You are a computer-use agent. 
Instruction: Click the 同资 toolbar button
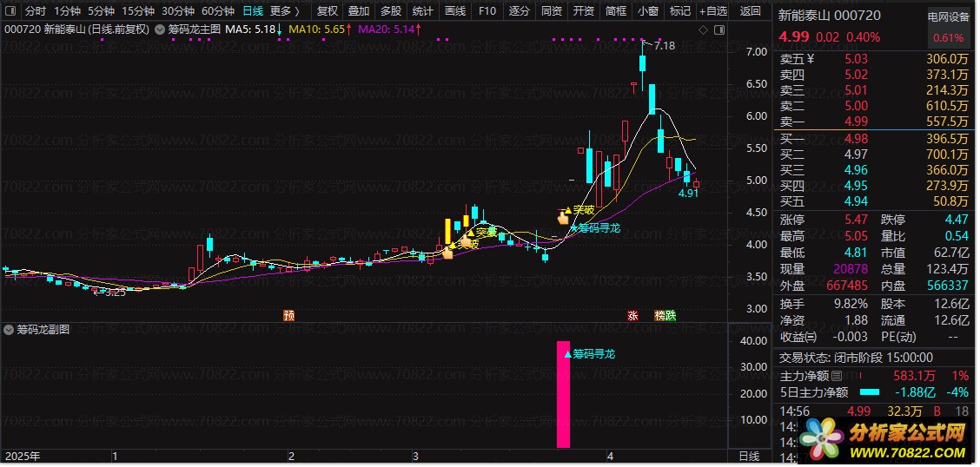[551, 10]
